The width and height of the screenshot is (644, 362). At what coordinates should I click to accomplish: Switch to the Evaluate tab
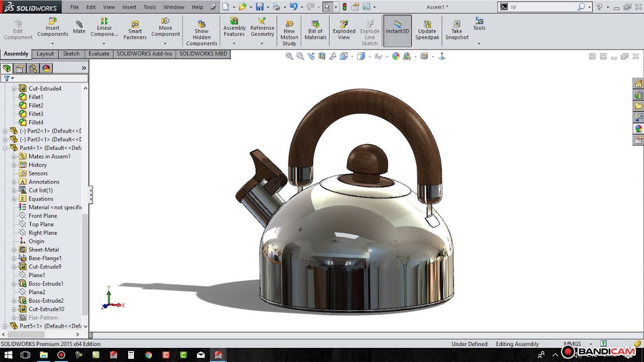(x=99, y=54)
